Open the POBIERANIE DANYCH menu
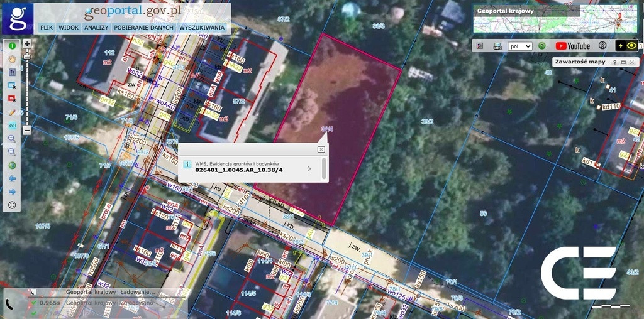 (x=144, y=28)
